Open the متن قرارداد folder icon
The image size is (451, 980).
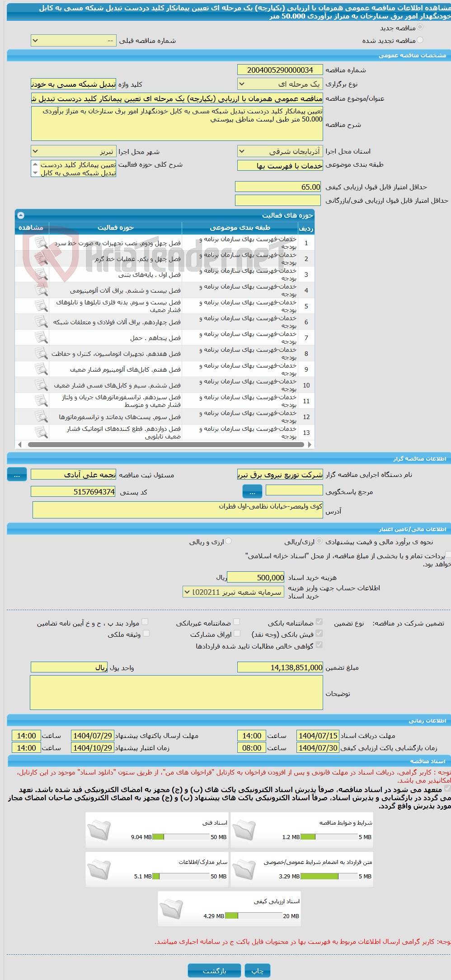pos(244,869)
